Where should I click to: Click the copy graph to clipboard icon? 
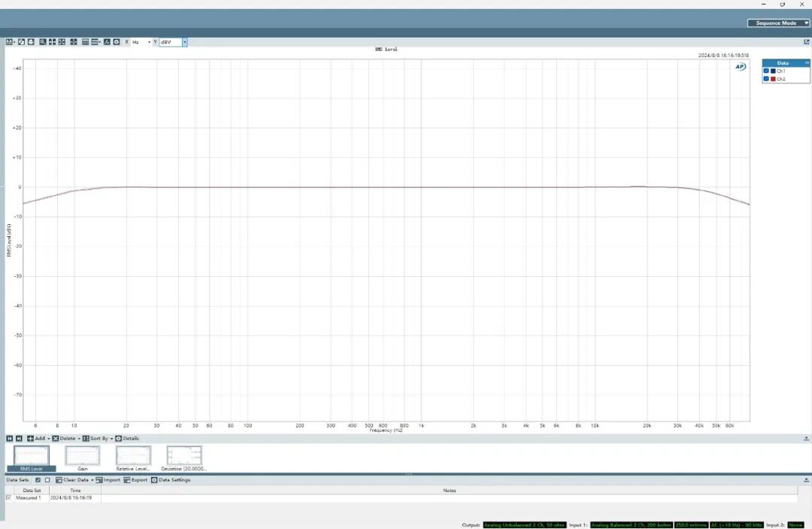[x=22, y=42]
